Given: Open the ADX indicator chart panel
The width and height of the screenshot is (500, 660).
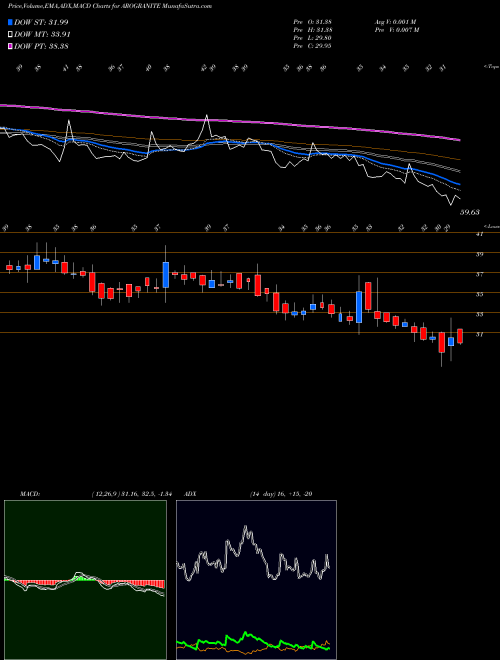Looking at the screenshot, I should (x=256, y=580).
